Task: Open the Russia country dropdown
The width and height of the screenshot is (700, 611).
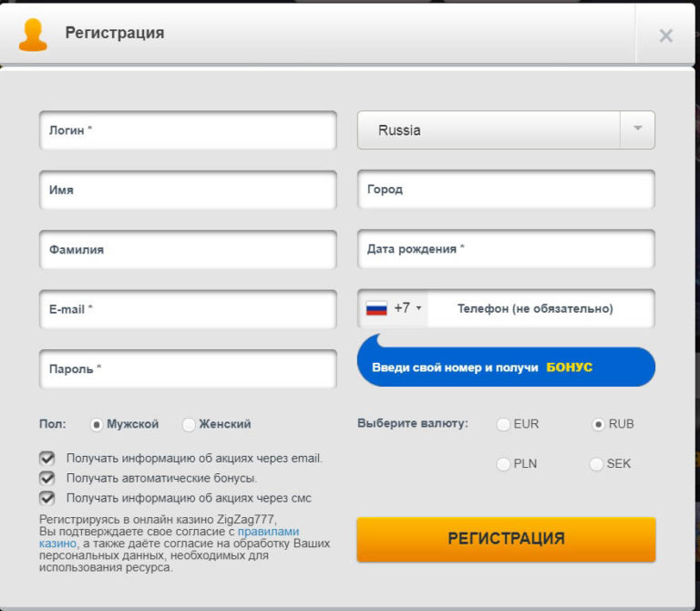Action: tap(506, 130)
